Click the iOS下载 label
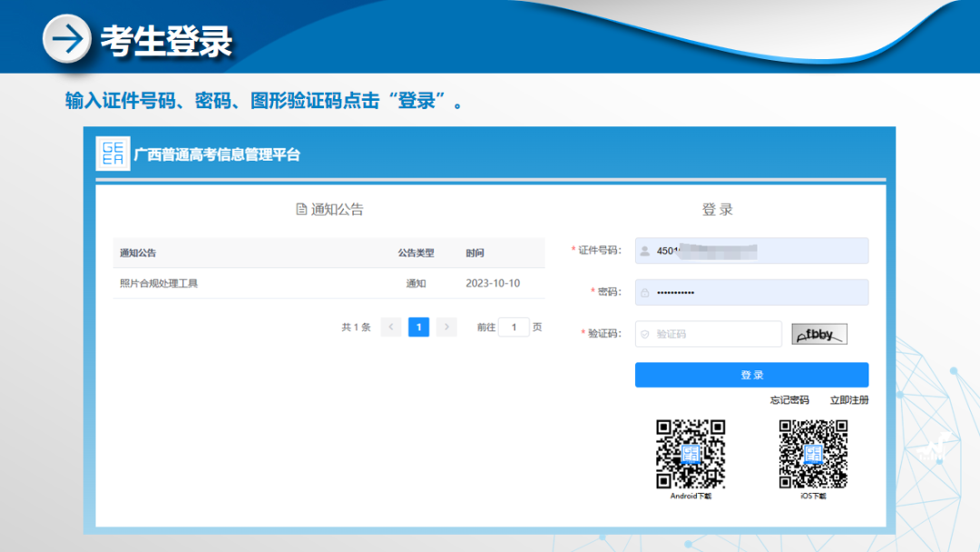Image resolution: width=980 pixels, height=552 pixels. (x=813, y=497)
